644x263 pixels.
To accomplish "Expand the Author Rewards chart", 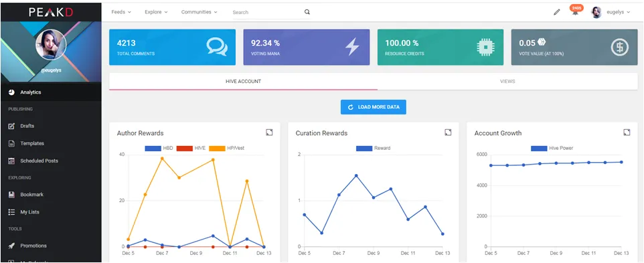I will point(269,132).
